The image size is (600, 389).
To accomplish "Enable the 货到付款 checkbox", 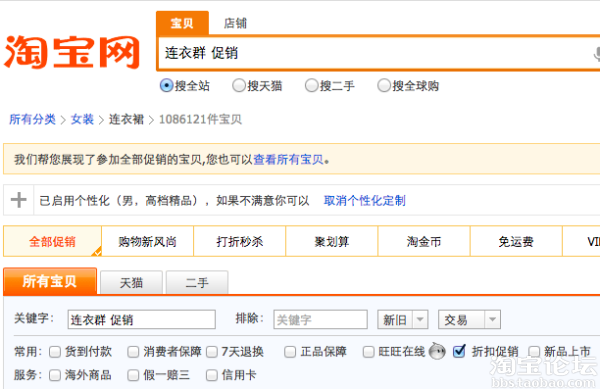I will click(x=55, y=352).
